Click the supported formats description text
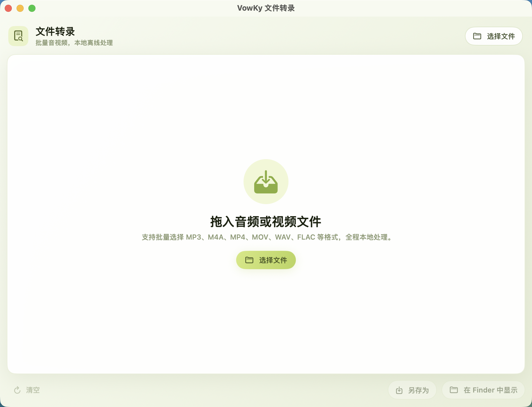The width and height of the screenshot is (532, 407). pyautogui.click(x=267, y=237)
